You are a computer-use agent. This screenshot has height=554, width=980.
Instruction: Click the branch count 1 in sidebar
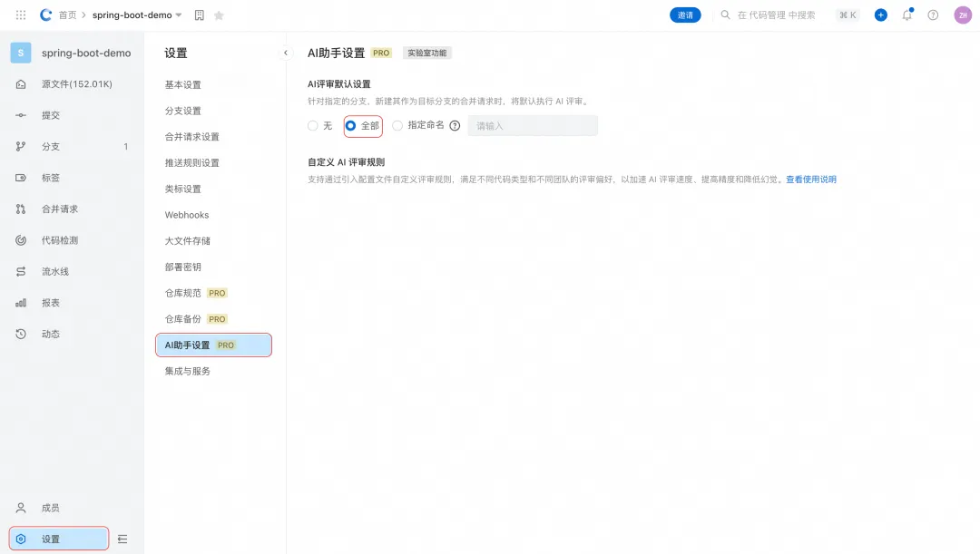pos(125,147)
